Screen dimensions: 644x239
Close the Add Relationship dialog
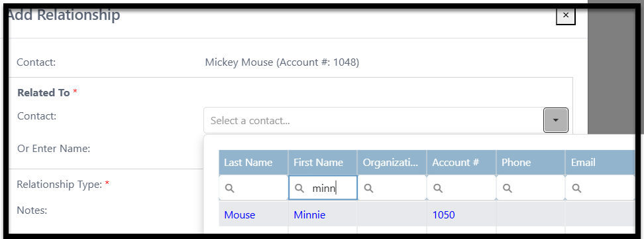coord(566,15)
